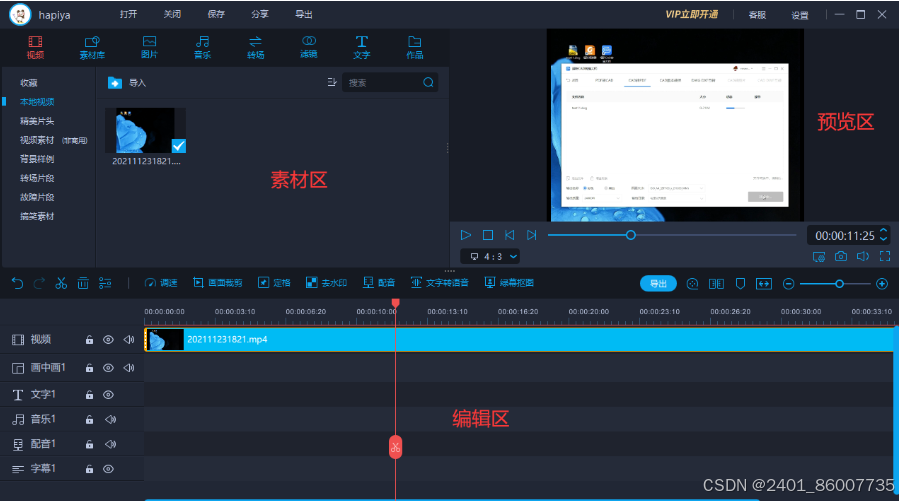The width and height of the screenshot is (899, 501).
Task: Zoom out timeline with minus icon
Action: click(x=788, y=284)
